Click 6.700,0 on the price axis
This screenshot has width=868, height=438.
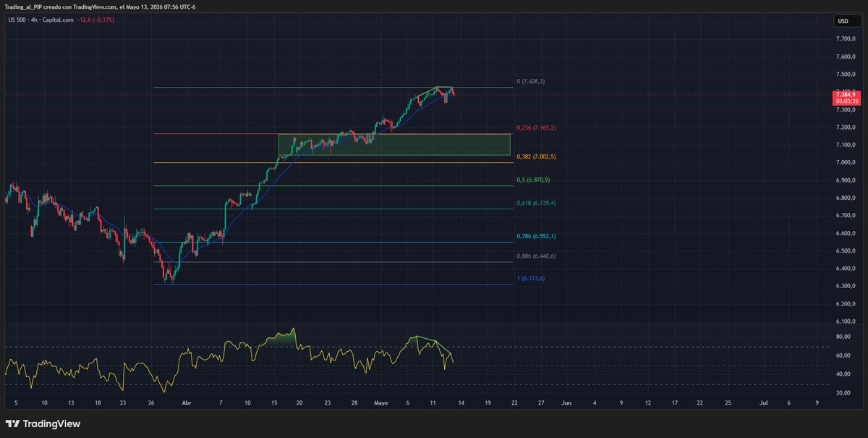click(846, 216)
